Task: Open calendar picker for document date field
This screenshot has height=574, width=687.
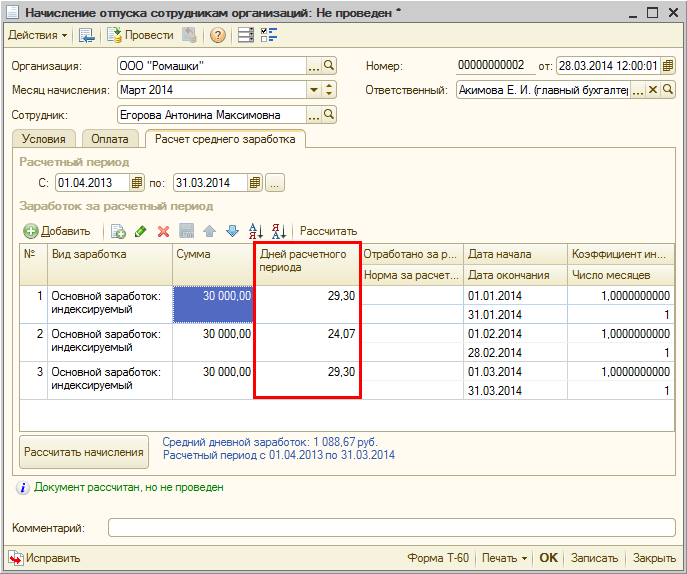Action: pos(668,66)
